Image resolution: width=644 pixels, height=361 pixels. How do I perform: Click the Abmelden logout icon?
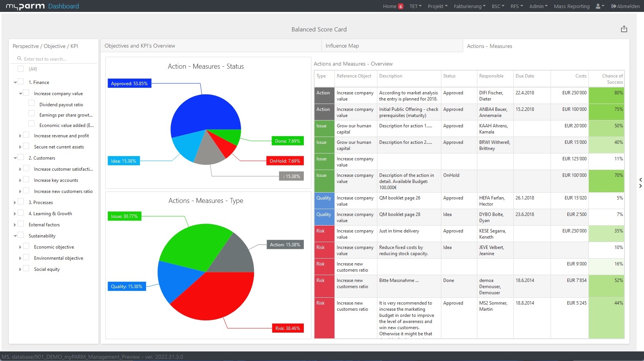pos(613,6)
